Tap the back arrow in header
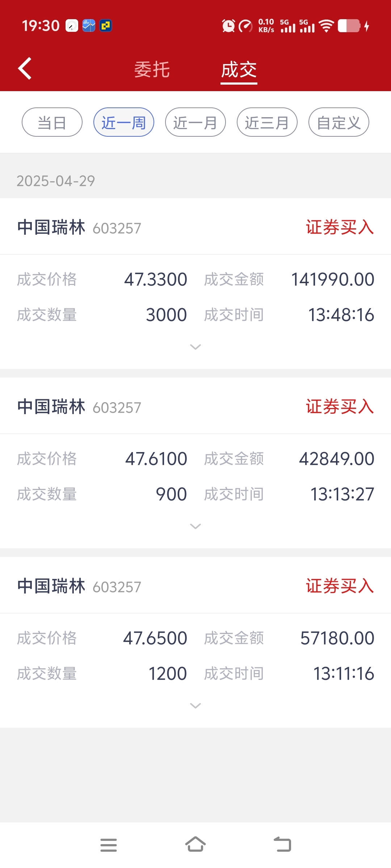The width and height of the screenshot is (391, 868). 25,68
